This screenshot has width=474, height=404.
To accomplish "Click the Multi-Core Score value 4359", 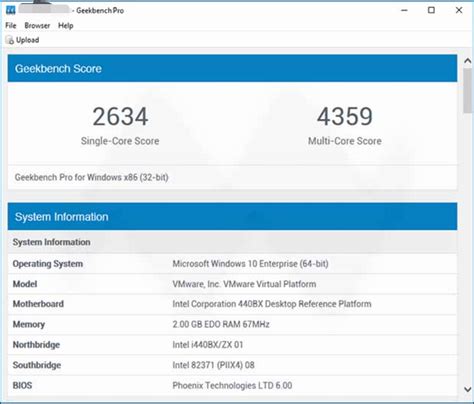I will coord(345,117).
